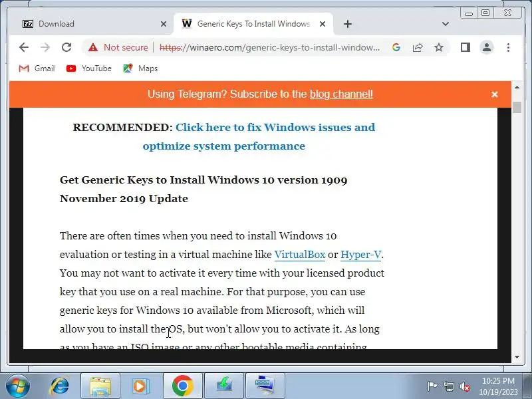
Task: Click the winaero.com address bar URL
Action: pyautogui.click(x=269, y=47)
